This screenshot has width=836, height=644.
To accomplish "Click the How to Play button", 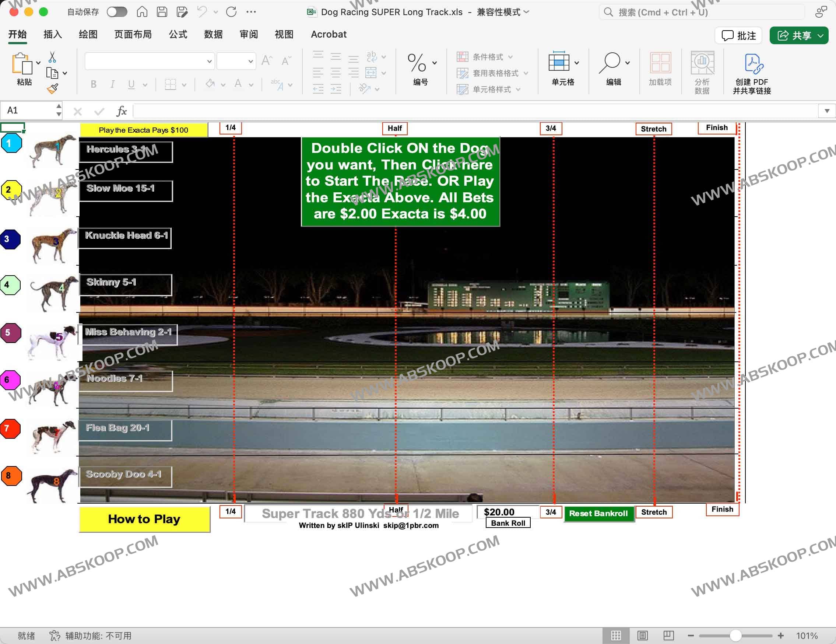I will 144,519.
